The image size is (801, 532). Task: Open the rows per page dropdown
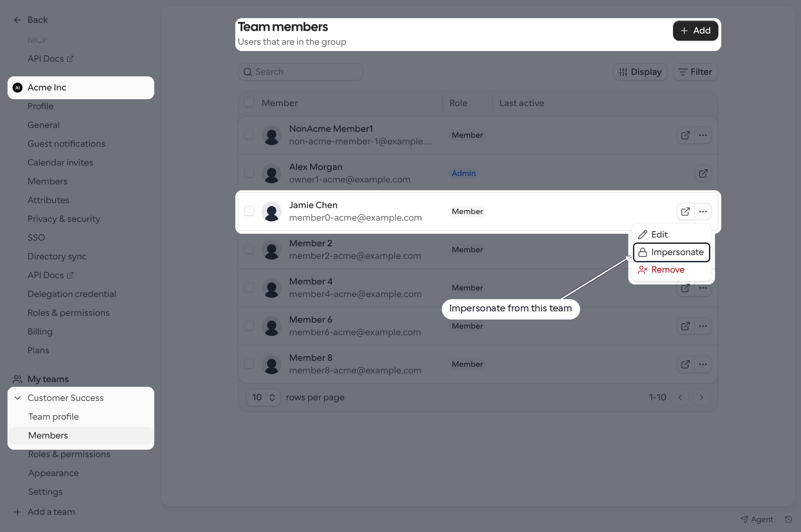click(x=263, y=397)
